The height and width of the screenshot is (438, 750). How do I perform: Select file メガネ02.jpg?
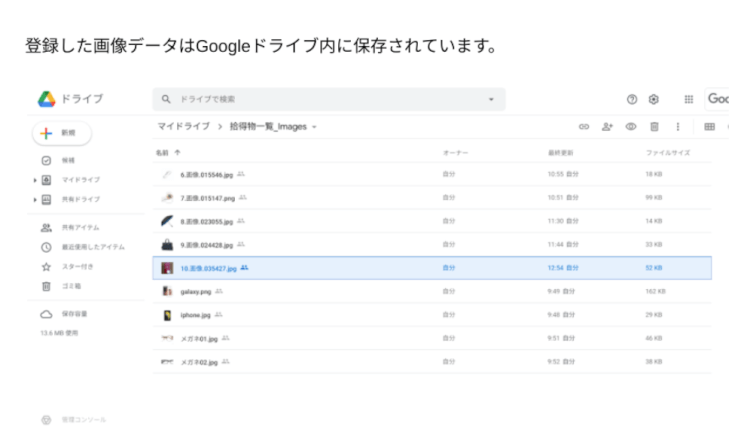pos(432,361)
